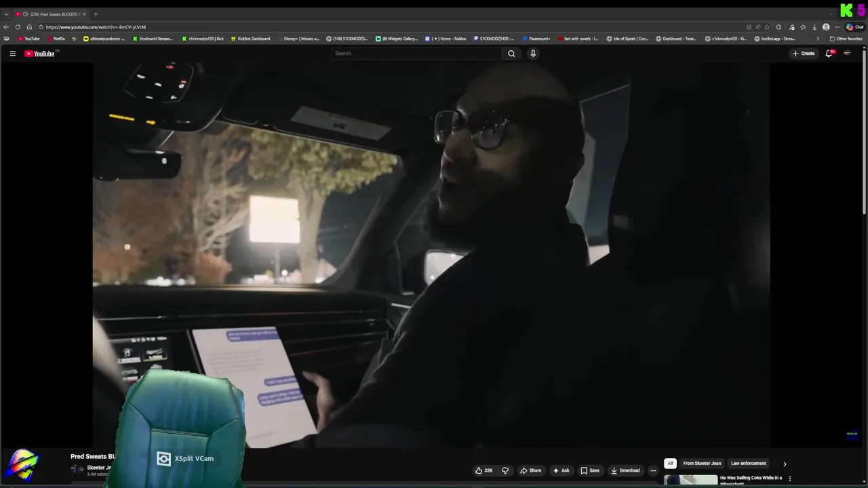Select the From Skeeter Jean chip
This screenshot has height=488, width=868.
click(702, 464)
